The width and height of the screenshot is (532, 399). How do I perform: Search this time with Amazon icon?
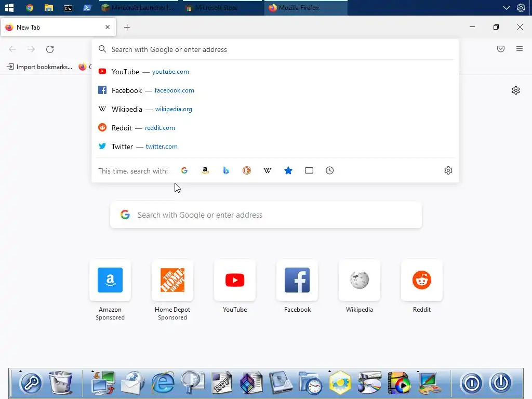pos(205,170)
